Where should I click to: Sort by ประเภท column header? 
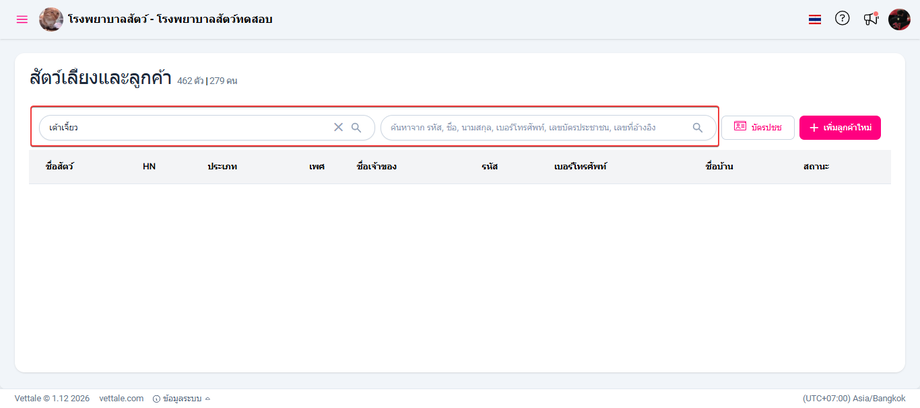[222, 167]
